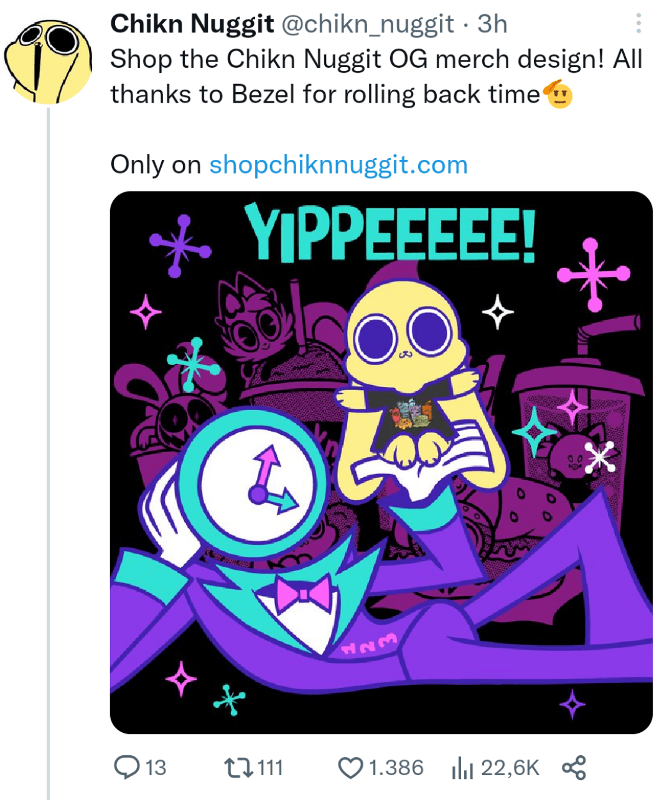Open the @chikn_nuggit handle link
Image resolution: width=672 pixels, height=800 pixels.
pyautogui.click(x=368, y=24)
